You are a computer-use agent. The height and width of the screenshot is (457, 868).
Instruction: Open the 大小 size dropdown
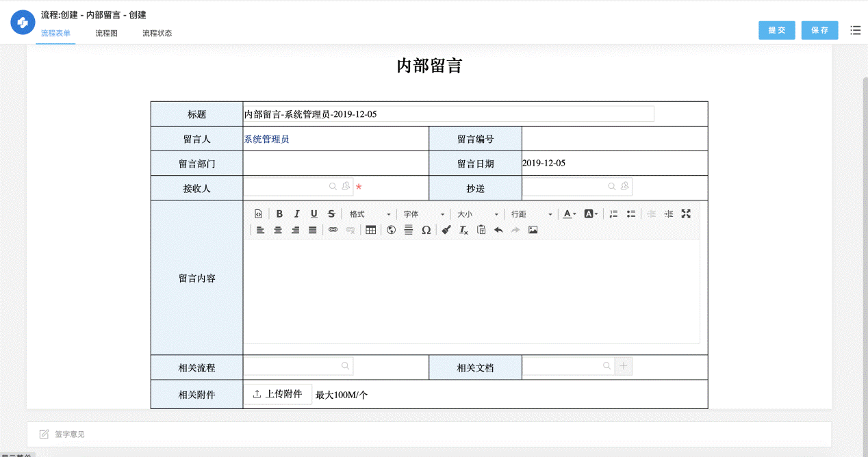(x=477, y=214)
